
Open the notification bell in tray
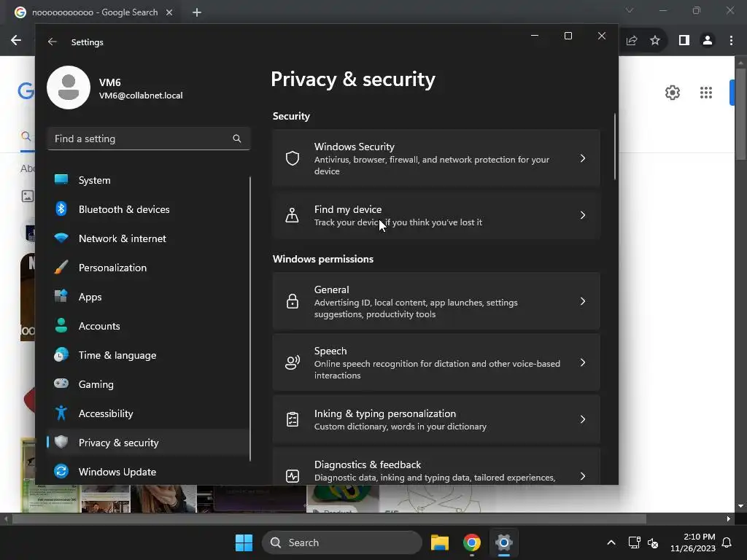click(727, 542)
